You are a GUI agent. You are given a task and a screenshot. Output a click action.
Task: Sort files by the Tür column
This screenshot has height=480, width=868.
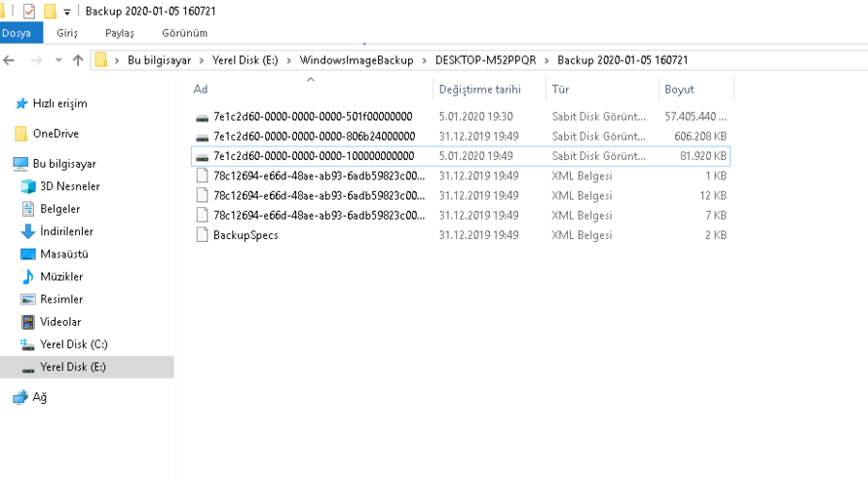(560, 89)
